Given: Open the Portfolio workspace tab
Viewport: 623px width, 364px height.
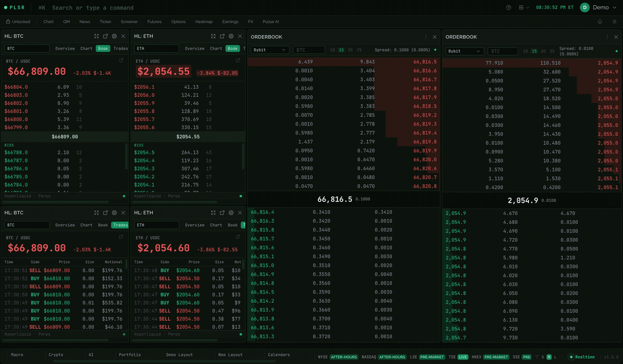Looking at the screenshot, I should (x=130, y=355).
